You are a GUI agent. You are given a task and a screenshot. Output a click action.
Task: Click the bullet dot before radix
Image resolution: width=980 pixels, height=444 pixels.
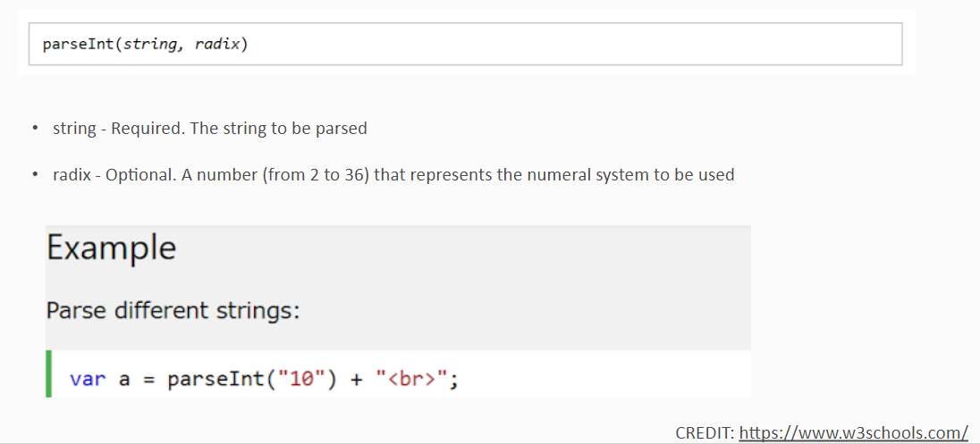point(36,175)
